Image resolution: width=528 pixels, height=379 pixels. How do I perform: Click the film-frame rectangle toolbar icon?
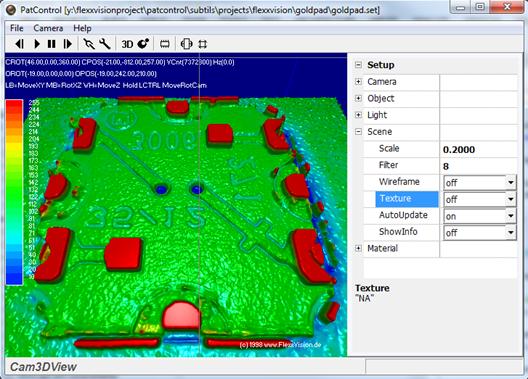tap(165, 44)
